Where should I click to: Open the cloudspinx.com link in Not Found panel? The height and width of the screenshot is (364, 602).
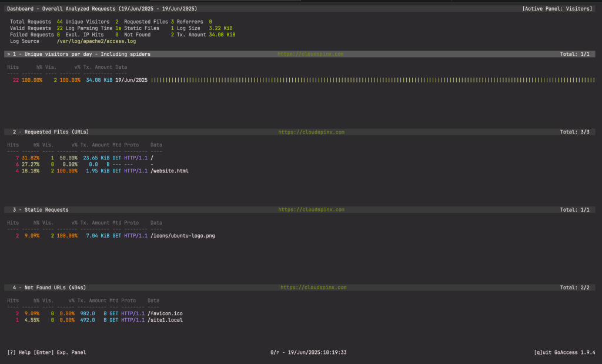pos(310,287)
